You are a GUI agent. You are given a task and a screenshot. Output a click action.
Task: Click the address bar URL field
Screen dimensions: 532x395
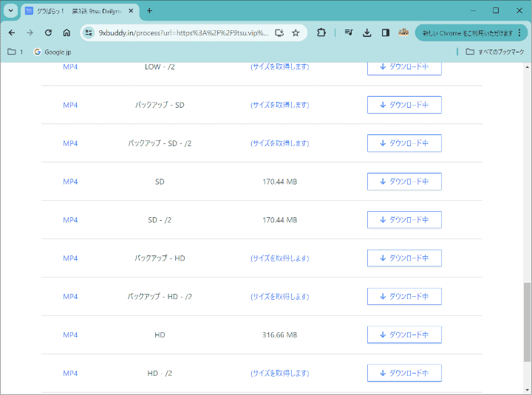183,32
